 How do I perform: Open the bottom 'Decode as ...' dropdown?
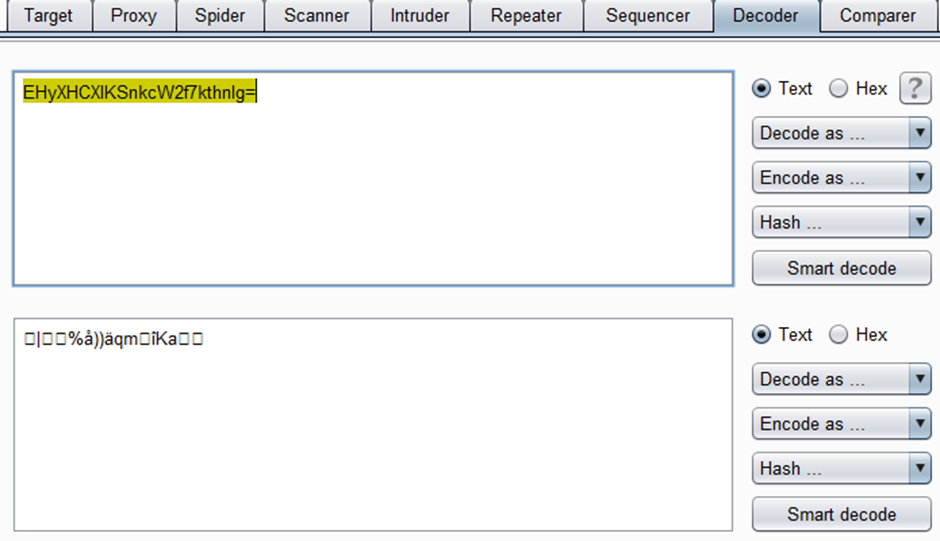click(842, 379)
